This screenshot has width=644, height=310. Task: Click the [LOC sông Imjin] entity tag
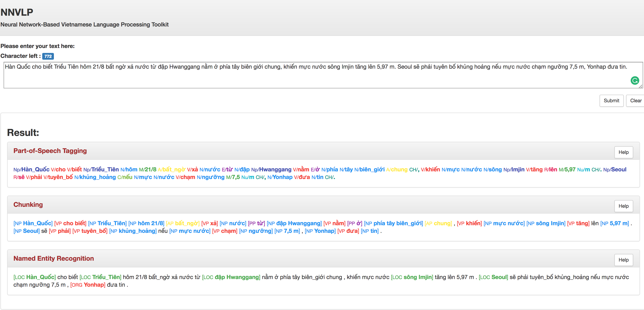412,277
